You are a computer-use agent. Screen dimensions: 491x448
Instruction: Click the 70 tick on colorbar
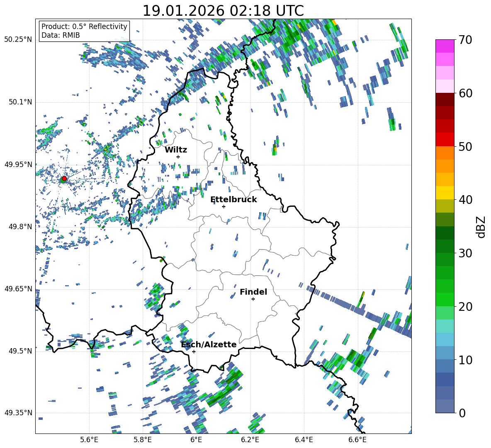465,40
